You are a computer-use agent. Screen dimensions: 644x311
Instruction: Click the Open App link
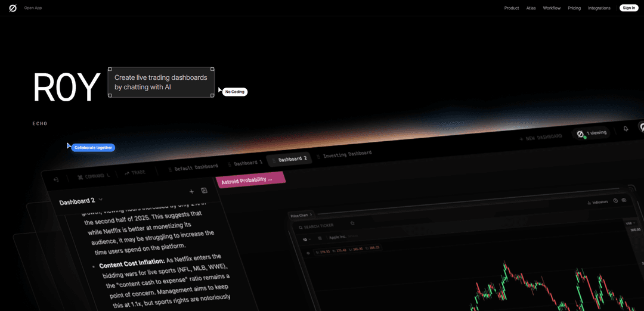pos(33,8)
